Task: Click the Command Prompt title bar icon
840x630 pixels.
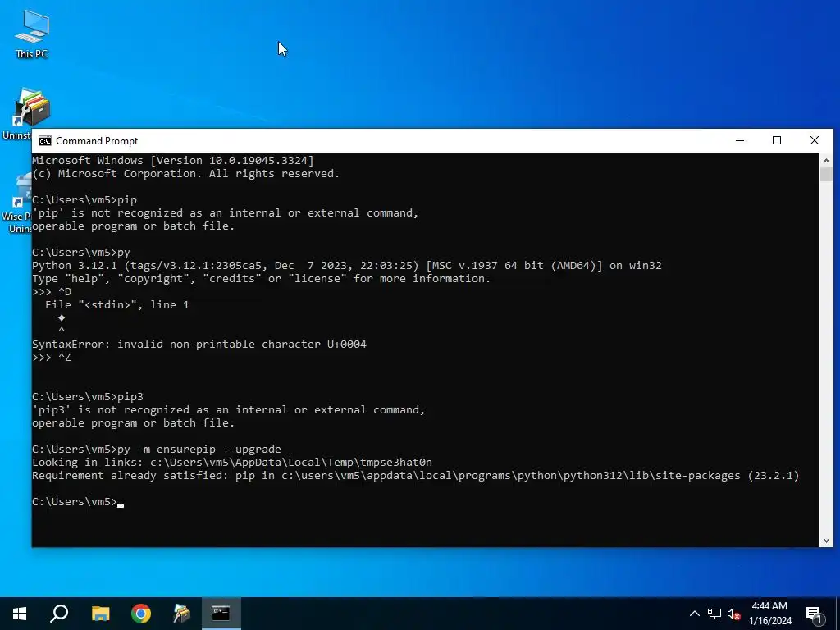Action: 45,141
